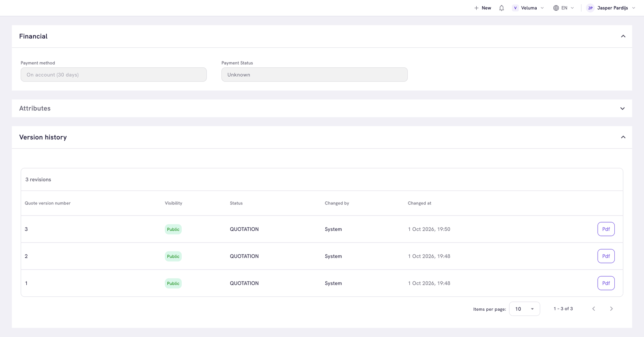Click the Changed at column header
644x337 pixels.
[x=419, y=203]
